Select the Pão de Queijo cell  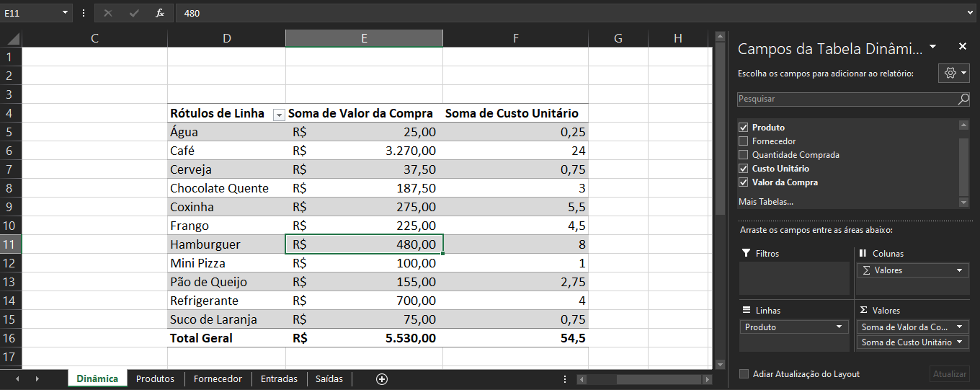pyautogui.click(x=226, y=282)
